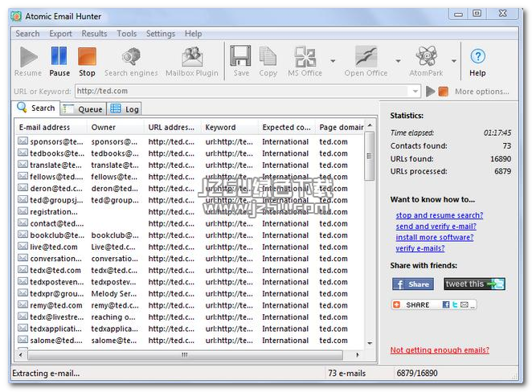Switch to the Search tab
This screenshot has height=392, width=532.
[x=36, y=108]
